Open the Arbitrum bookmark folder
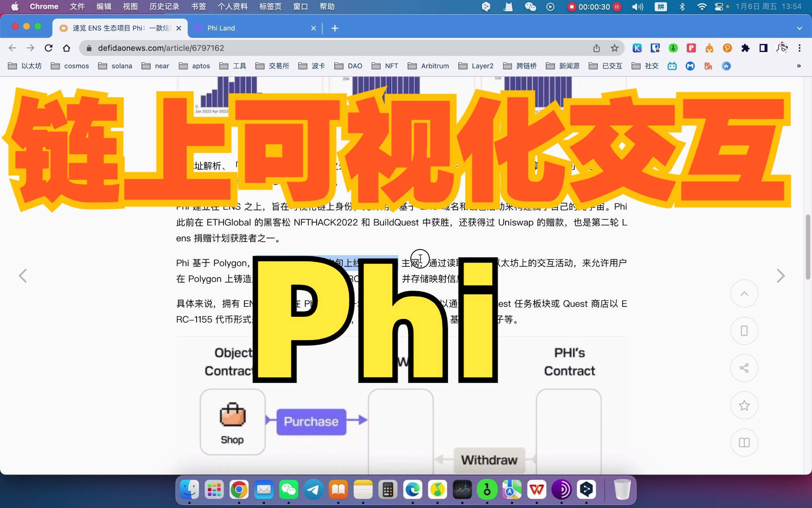812x508 pixels. pos(428,66)
